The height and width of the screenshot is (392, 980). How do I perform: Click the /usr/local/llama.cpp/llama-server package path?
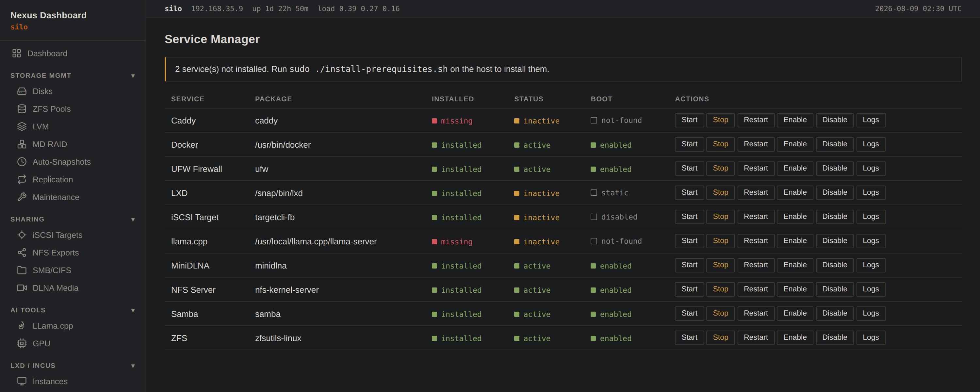315,242
